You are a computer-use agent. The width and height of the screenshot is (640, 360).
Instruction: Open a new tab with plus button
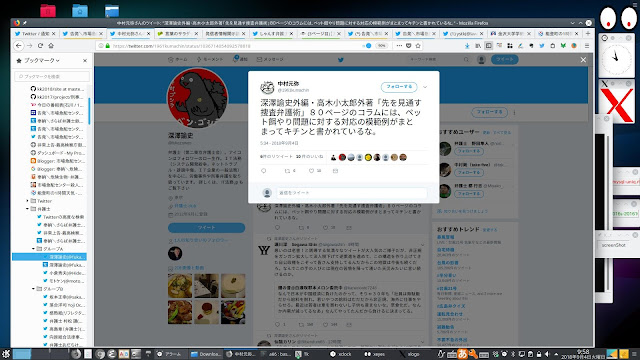pos(588,33)
